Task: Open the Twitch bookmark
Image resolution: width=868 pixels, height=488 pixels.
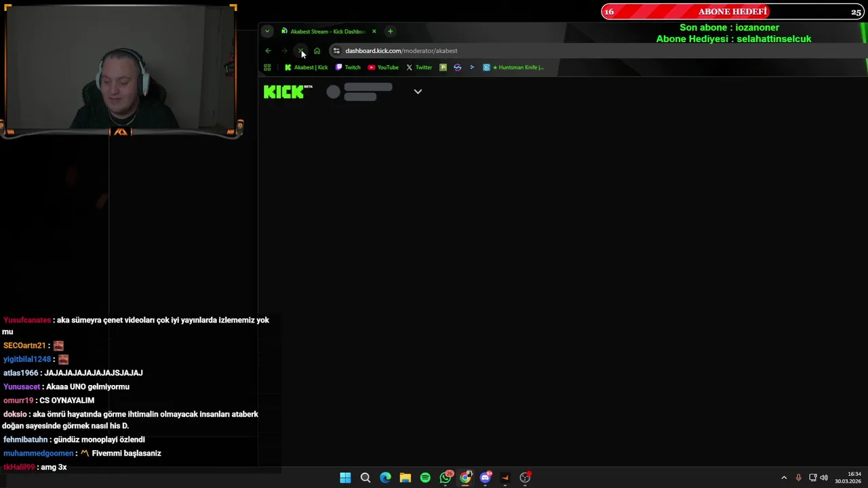Action: click(x=348, y=67)
